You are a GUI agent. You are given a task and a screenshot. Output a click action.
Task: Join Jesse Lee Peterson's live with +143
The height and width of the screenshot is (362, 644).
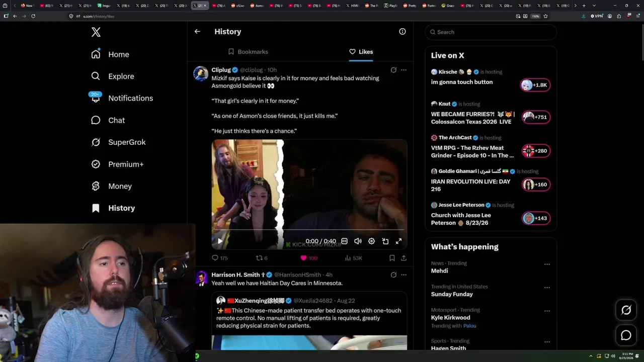point(535,218)
